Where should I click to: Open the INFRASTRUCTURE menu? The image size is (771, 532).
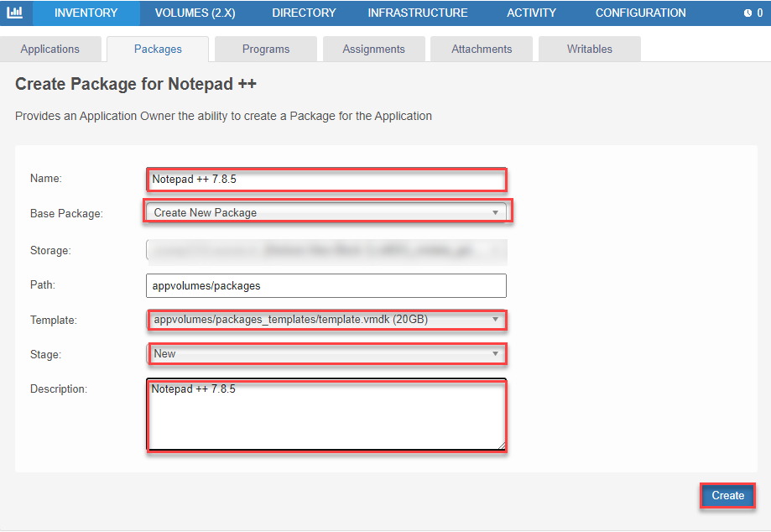pos(417,13)
